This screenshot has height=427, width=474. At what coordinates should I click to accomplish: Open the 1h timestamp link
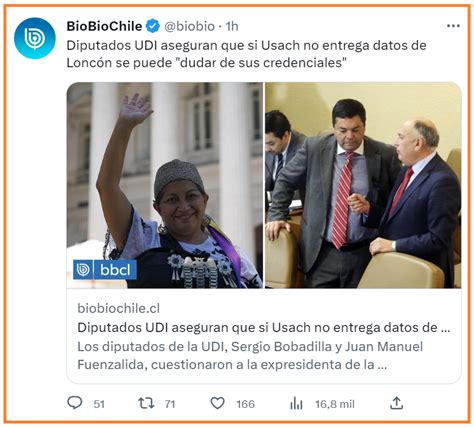click(x=232, y=26)
